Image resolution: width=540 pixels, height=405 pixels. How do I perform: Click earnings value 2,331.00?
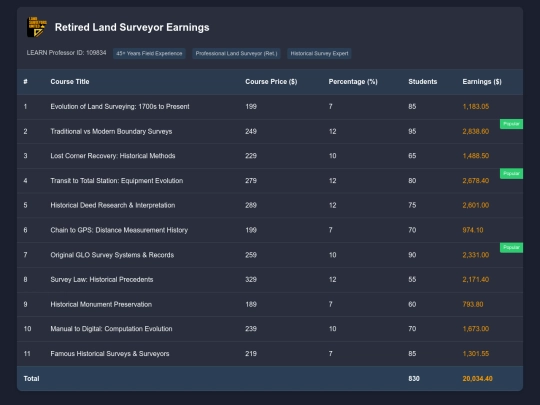(476, 255)
